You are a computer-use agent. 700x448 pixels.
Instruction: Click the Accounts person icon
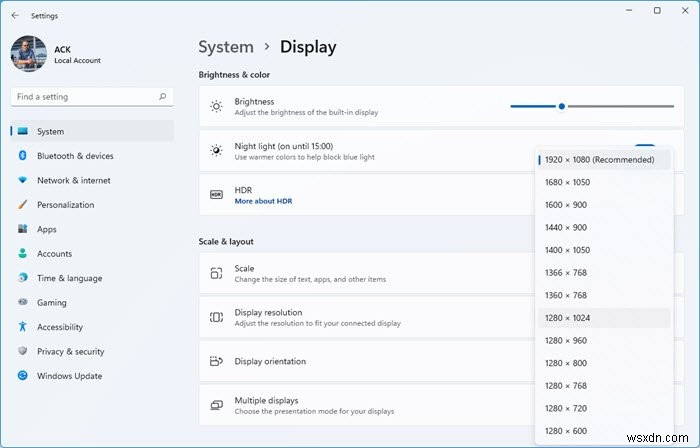[23, 253]
